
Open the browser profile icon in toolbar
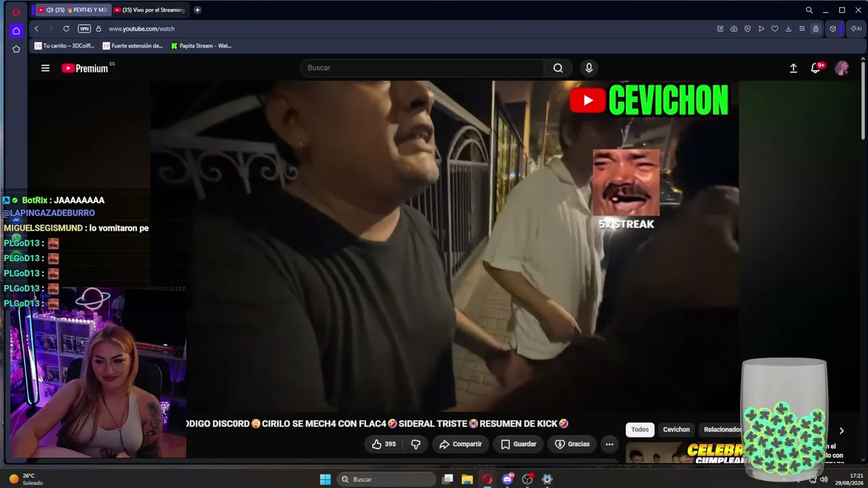point(816,28)
